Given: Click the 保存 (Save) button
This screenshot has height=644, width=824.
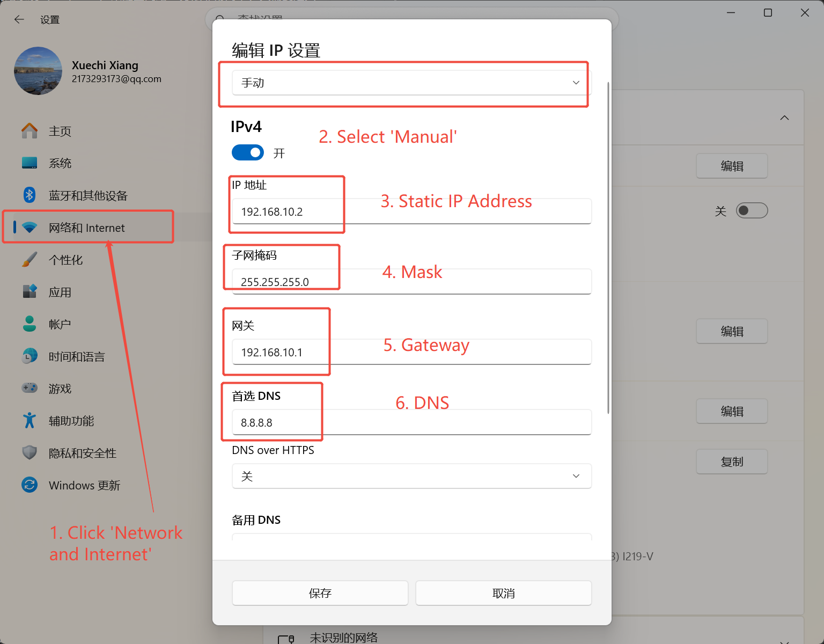Looking at the screenshot, I should coord(320,593).
